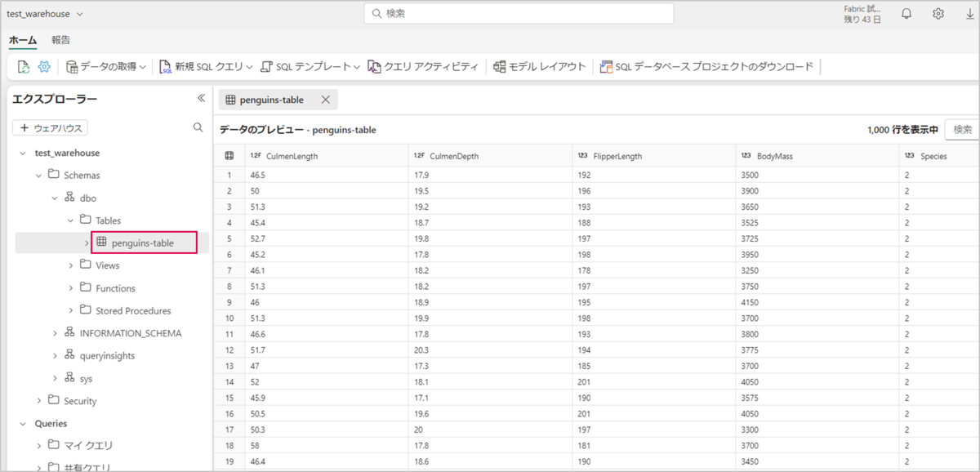Click the table grid icon in header corner

point(229,156)
